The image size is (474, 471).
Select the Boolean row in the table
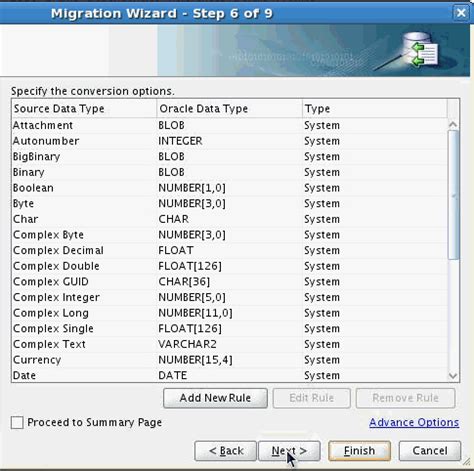(x=230, y=188)
